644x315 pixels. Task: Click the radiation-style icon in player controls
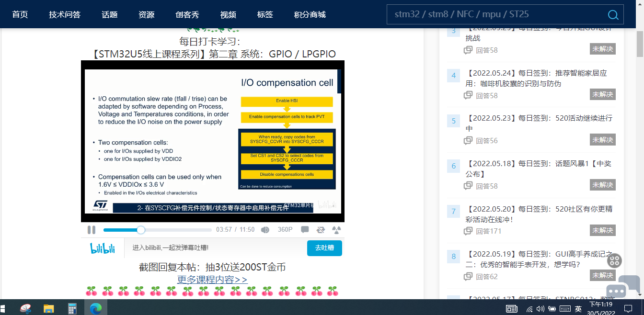(336, 230)
